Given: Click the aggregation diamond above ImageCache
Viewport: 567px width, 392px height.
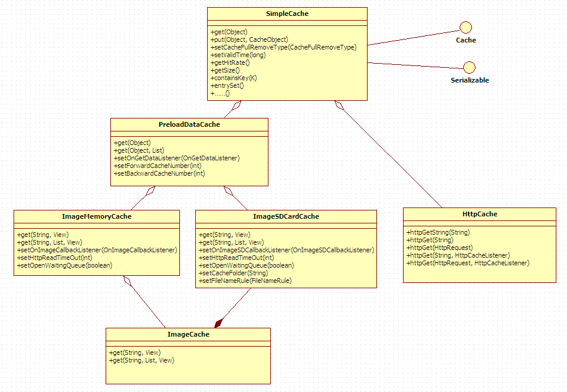Looking at the screenshot, I should [x=219, y=322].
